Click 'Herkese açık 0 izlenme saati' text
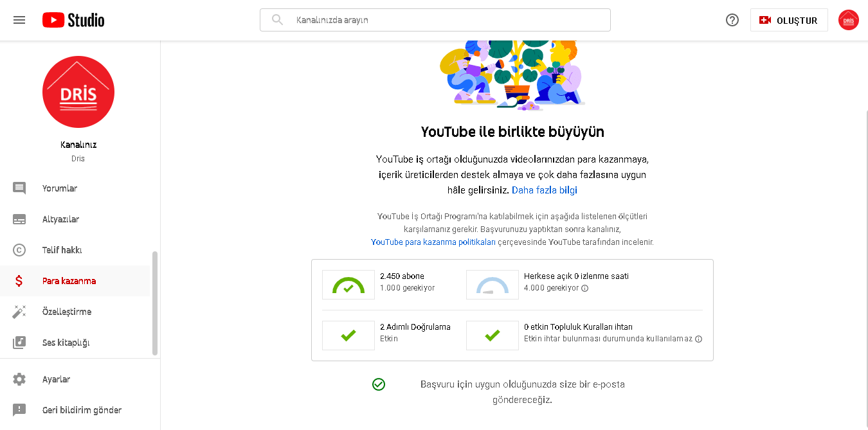Viewport: 868px width, 430px height. point(576,276)
